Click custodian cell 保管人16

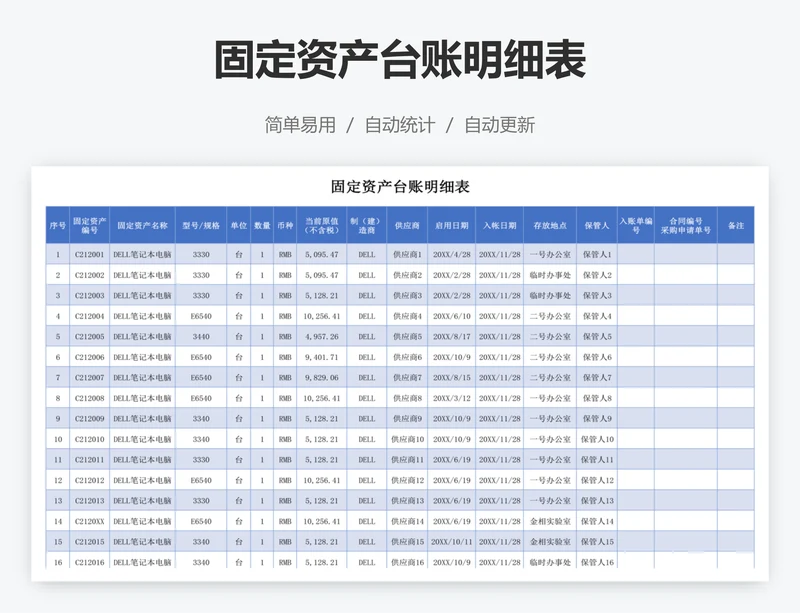[x=597, y=562]
